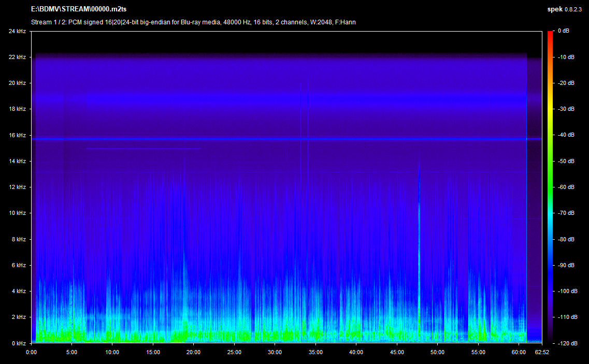Click the stream info line with PCM details
The width and height of the screenshot is (589, 364).
pyautogui.click(x=193, y=22)
